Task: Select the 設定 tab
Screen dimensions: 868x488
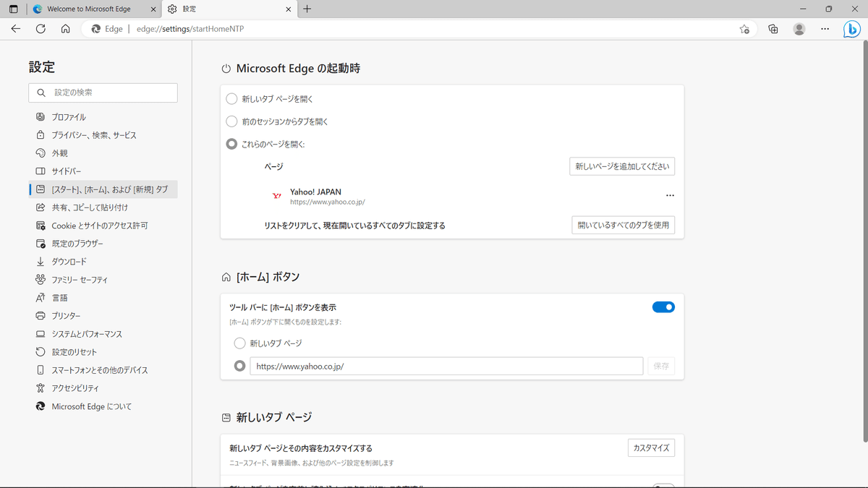Action: 229,9
